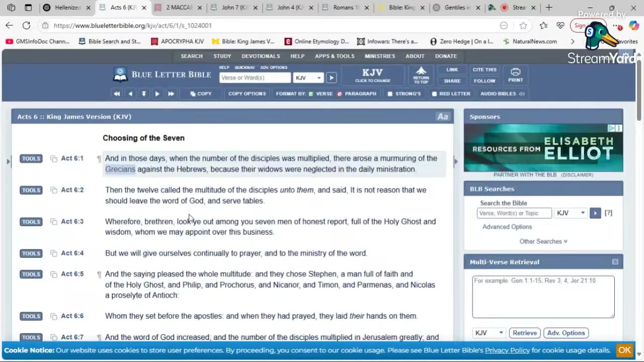This screenshot has height=362, width=644.
Task: Collapse the right sidebar arrow beside the verses
Action: pyautogui.click(x=456, y=161)
